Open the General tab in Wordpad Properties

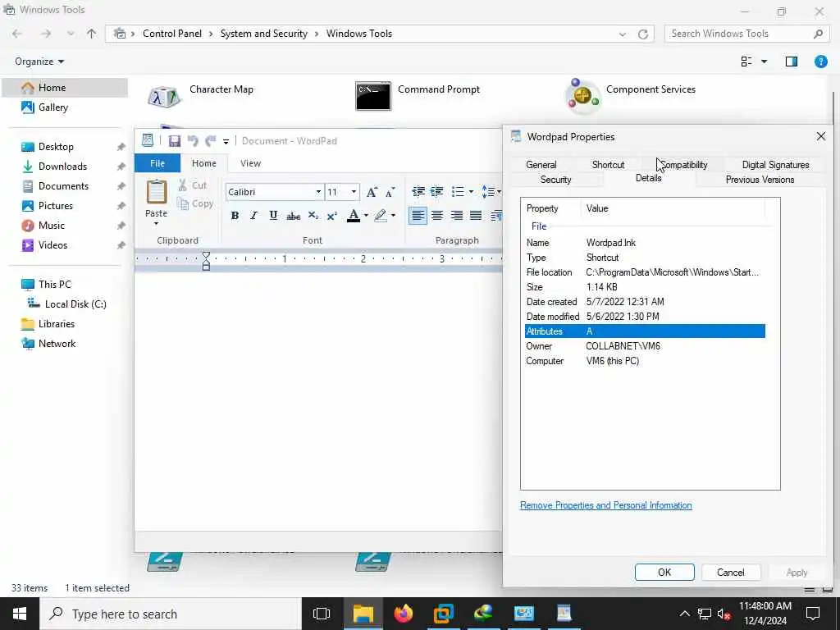tap(541, 165)
